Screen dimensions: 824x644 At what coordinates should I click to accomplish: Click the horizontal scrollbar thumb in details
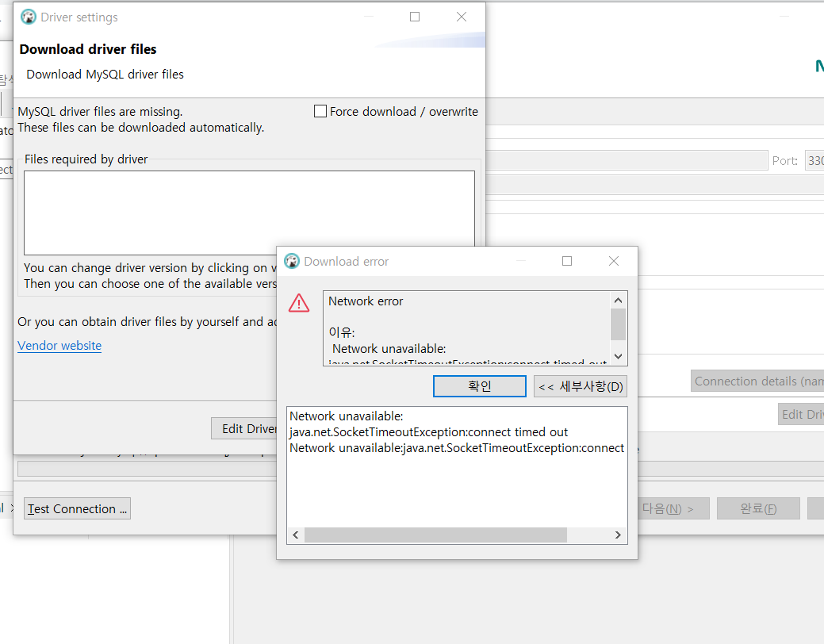(435, 535)
